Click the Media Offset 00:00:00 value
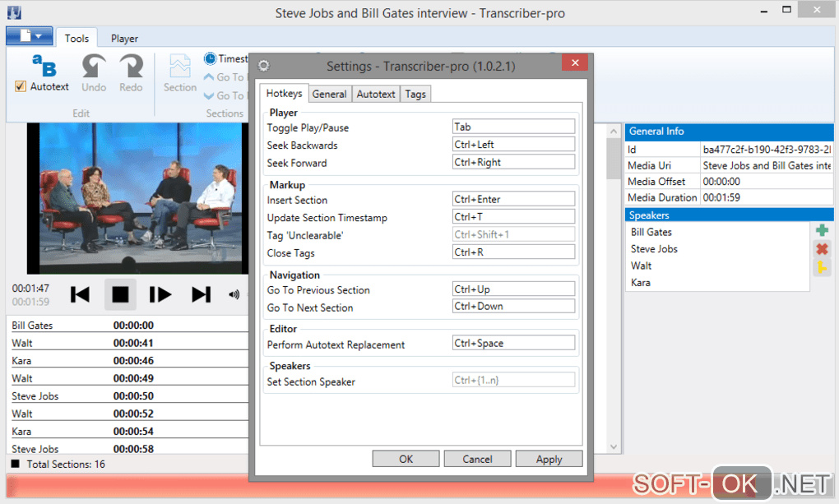 pyautogui.click(x=767, y=182)
